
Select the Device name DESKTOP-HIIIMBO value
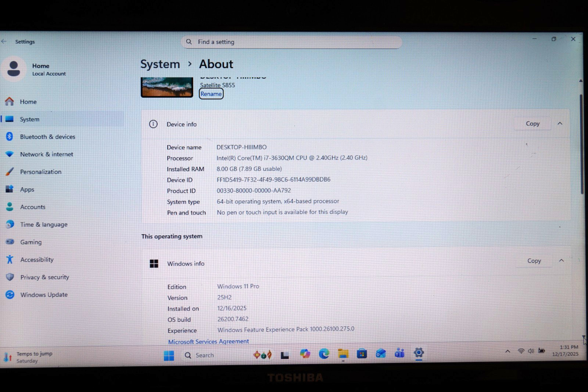point(241,147)
